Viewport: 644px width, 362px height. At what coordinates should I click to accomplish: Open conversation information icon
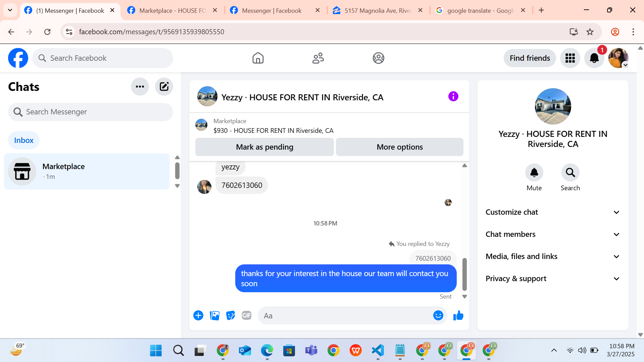pos(453,97)
